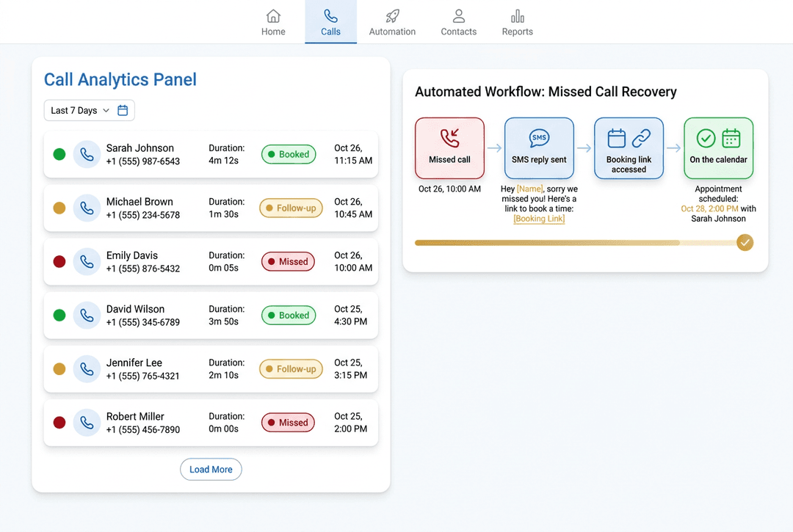
Task: Click red status dot for Emily Davis
Action: 59,261
